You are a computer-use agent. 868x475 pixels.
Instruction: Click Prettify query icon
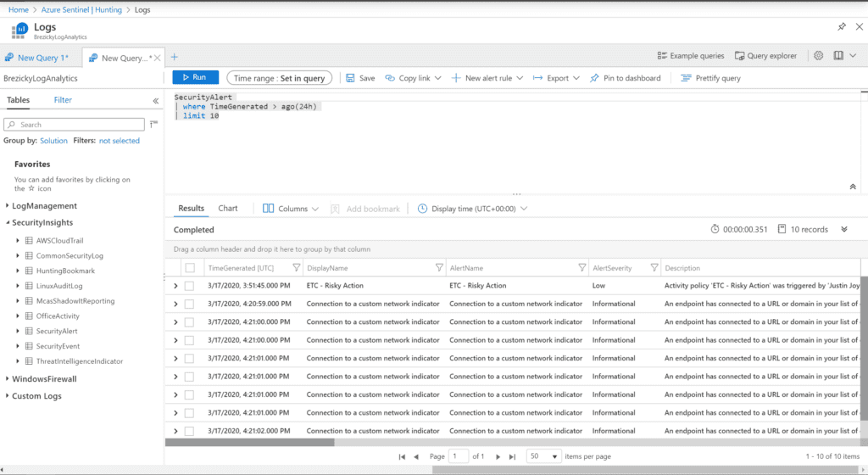click(686, 78)
